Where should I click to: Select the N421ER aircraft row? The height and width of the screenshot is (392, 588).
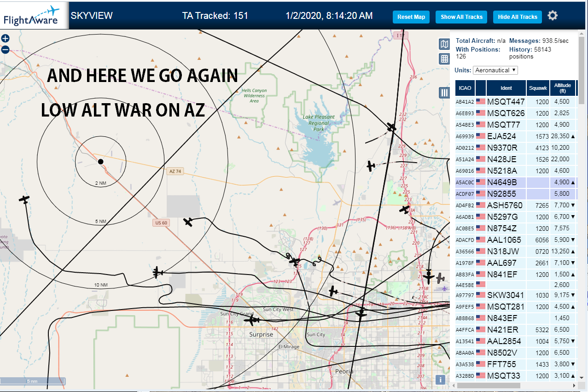[516, 330]
